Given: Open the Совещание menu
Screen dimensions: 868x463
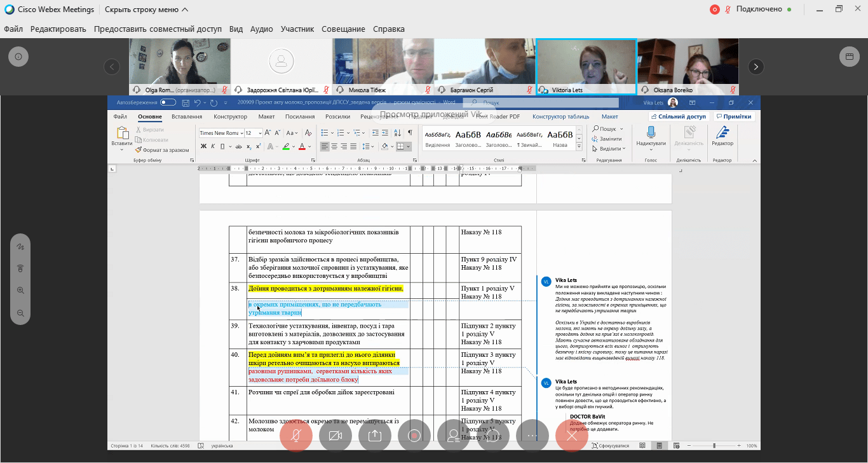Looking at the screenshot, I should point(343,29).
